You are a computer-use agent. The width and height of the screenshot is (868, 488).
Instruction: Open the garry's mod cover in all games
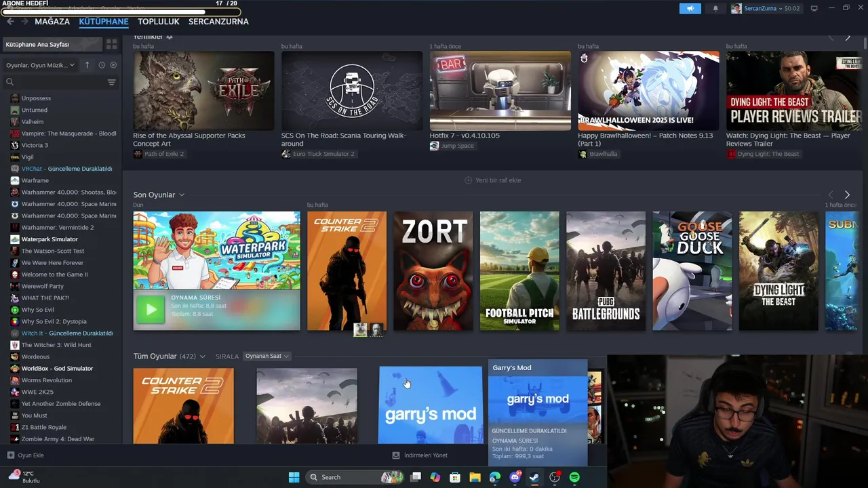coord(431,405)
